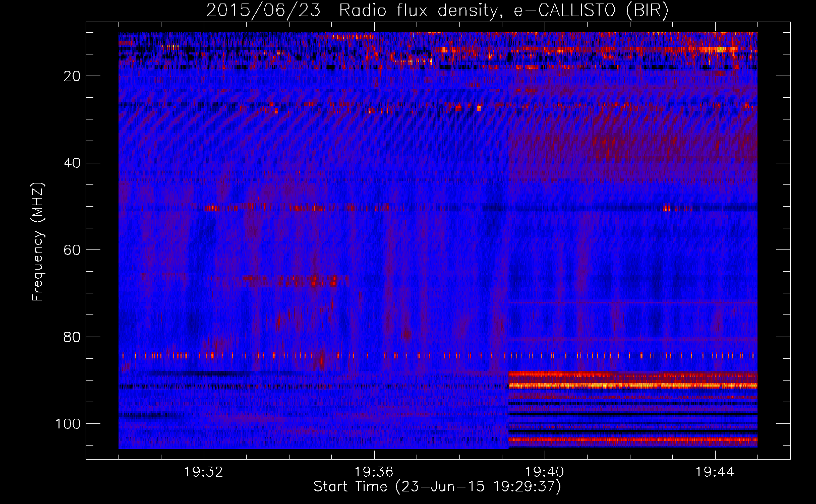This screenshot has height=504, width=816.
Task: Click the '80' frequency tick label
Action: [x=73, y=337]
